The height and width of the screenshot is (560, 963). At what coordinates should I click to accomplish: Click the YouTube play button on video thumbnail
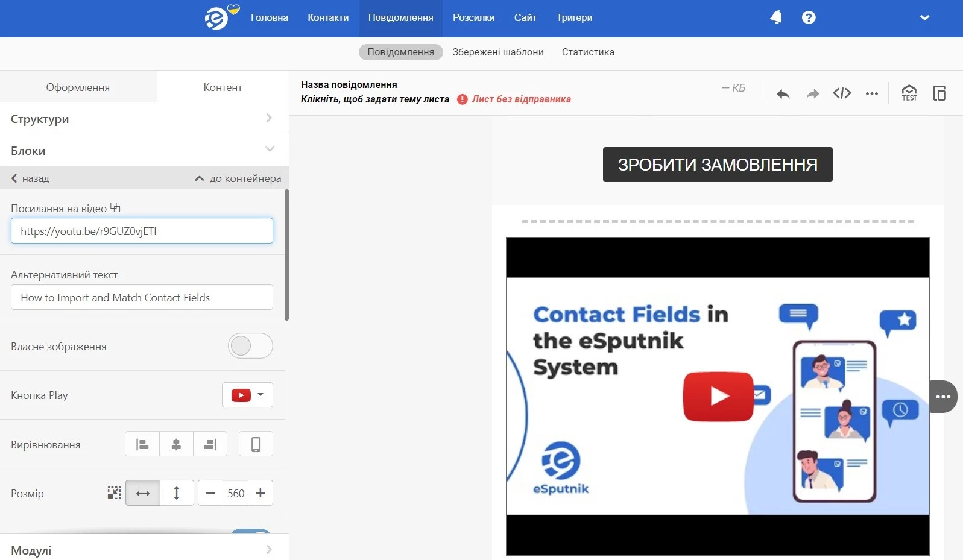click(718, 397)
